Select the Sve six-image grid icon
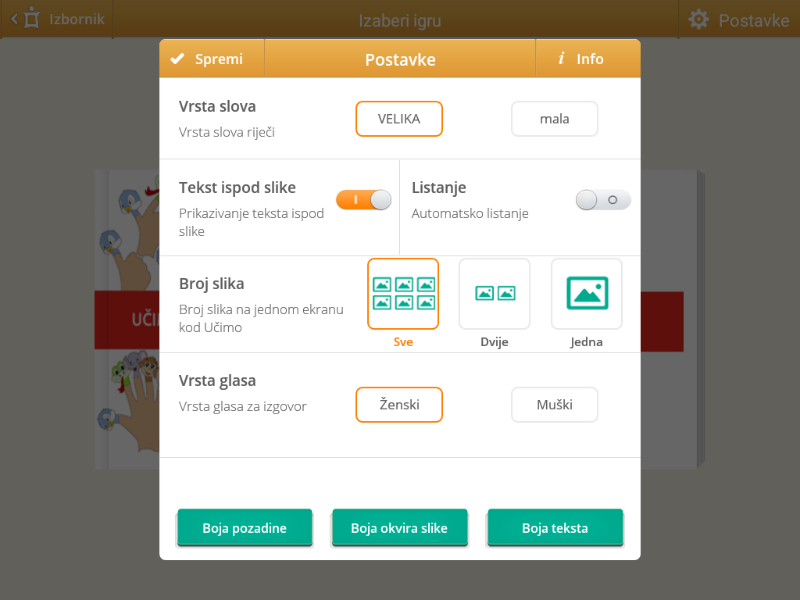Screen dimensions: 800x600 (x=403, y=294)
